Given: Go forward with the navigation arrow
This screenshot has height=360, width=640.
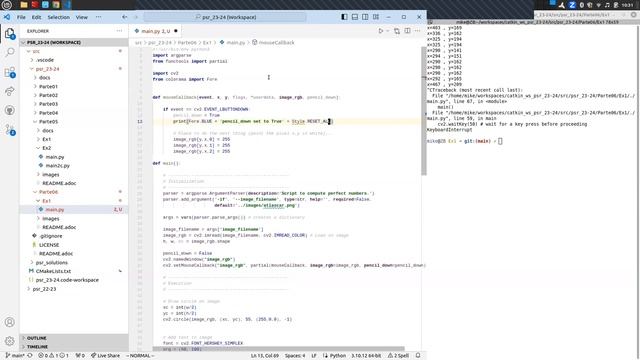Looking at the screenshot, I should (x=136, y=17).
